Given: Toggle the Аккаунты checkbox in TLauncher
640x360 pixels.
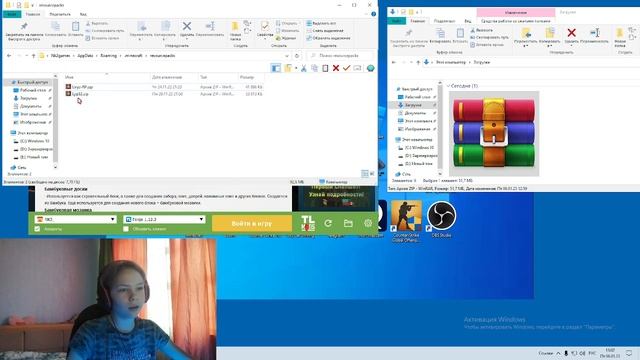Looking at the screenshot, I should pyautogui.click(x=37, y=229).
